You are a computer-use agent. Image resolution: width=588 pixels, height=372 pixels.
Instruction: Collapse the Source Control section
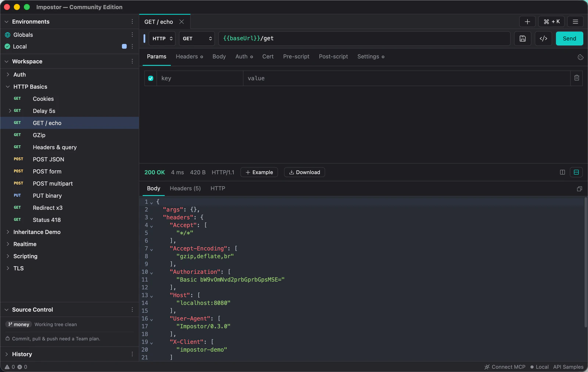click(x=6, y=310)
